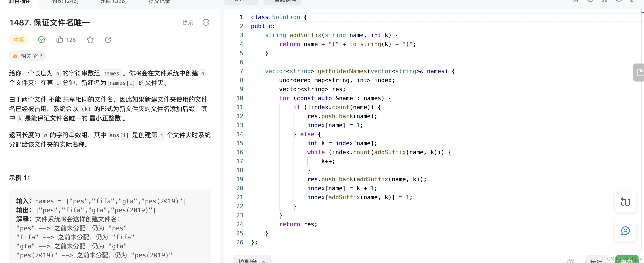Screen dimensions: 644x263
Task: Click the share arrow icon
Action: pos(108,40)
